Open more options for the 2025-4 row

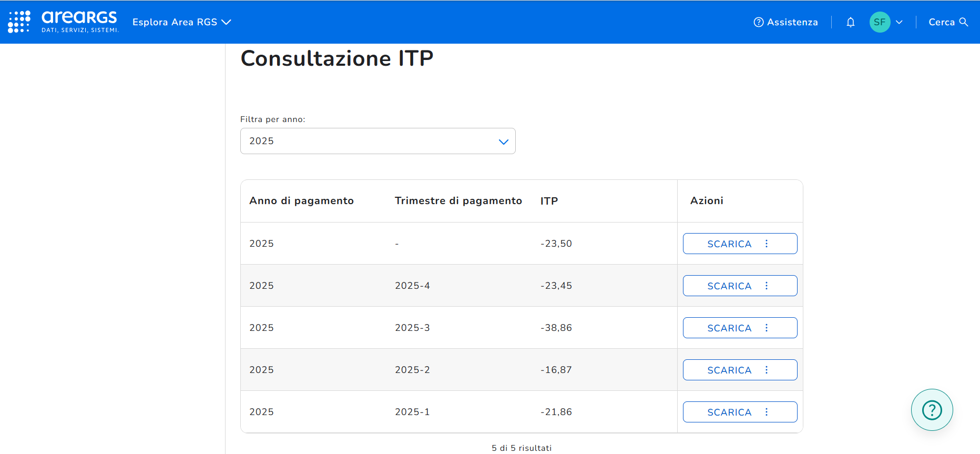(767, 286)
